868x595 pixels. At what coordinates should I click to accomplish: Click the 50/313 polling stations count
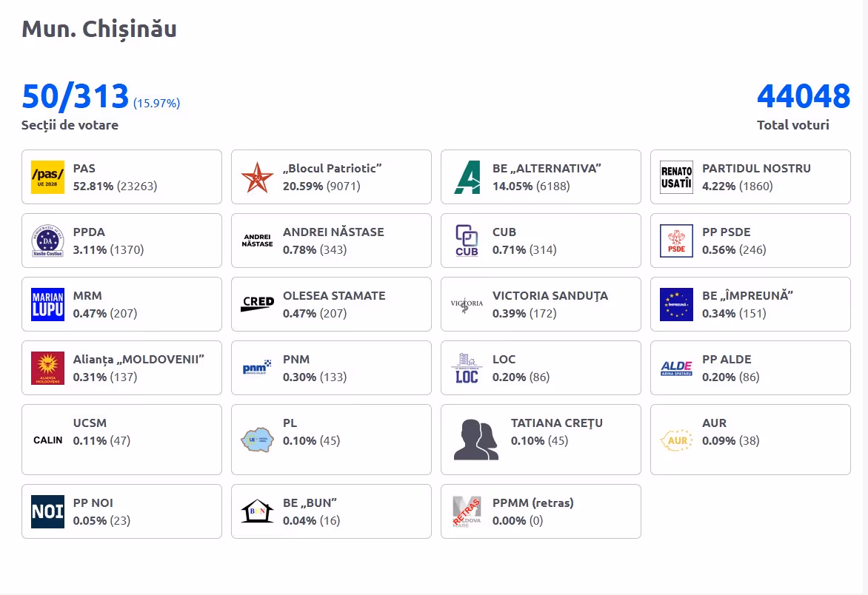[76, 96]
